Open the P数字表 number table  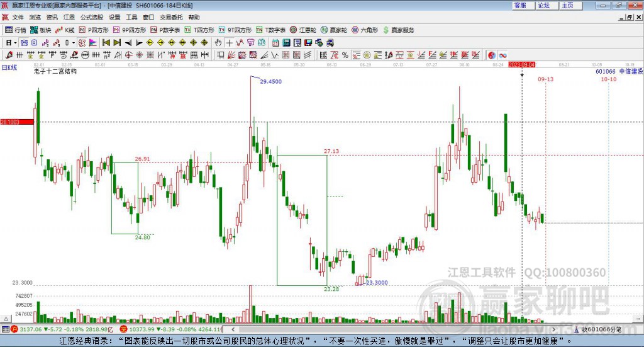pyautogui.click(x=165, y=30)
